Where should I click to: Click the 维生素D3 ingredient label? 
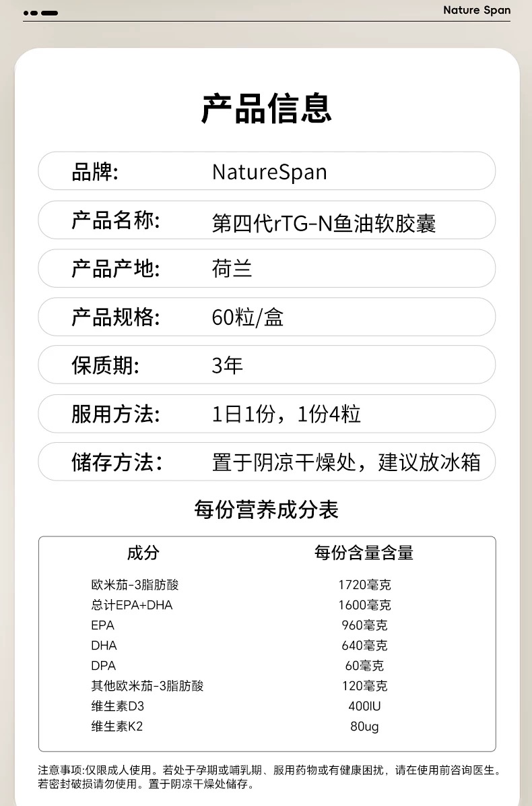[x=118, y=706]
